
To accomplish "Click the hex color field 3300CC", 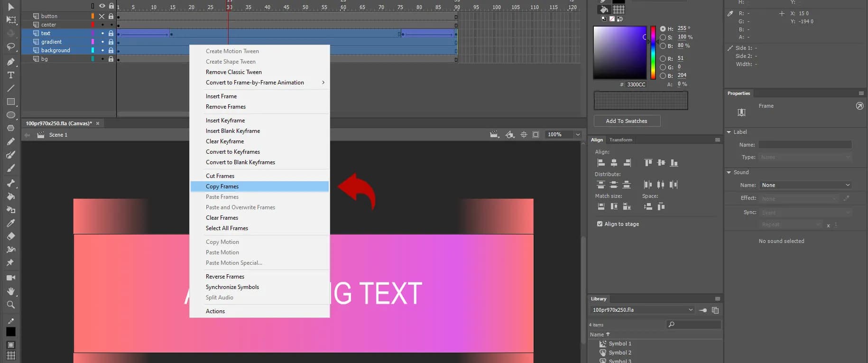I will 636,84.
